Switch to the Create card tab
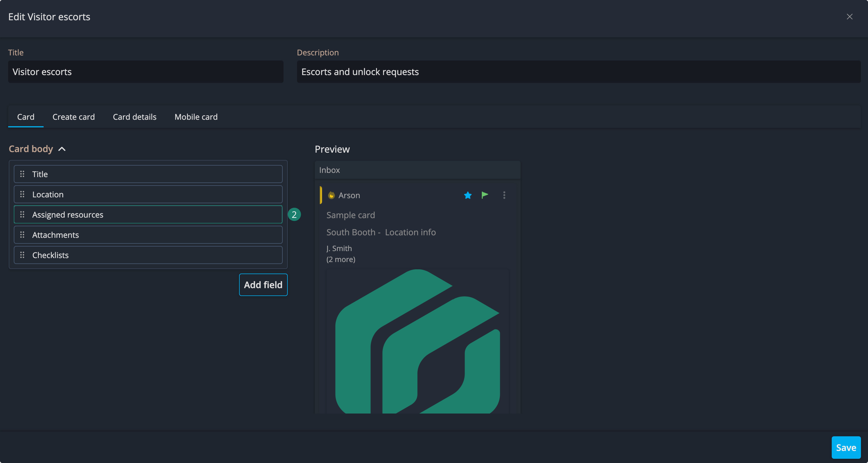This screenshot has height=463, width=868. coord(73,117)
